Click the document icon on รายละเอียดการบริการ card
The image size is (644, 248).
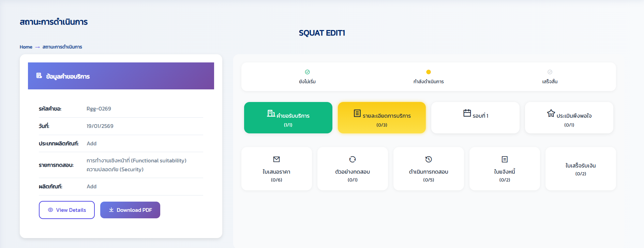357,113
